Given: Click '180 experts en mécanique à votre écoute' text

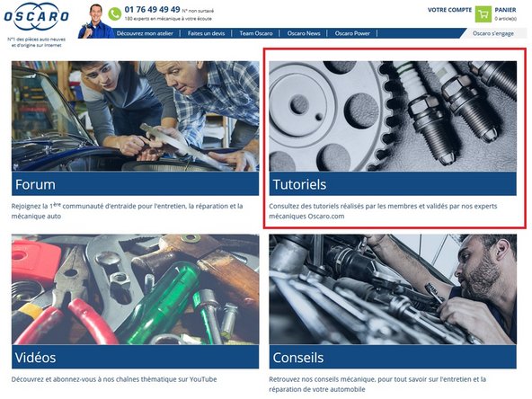Looking at the screenshot, I should (168, 19).
